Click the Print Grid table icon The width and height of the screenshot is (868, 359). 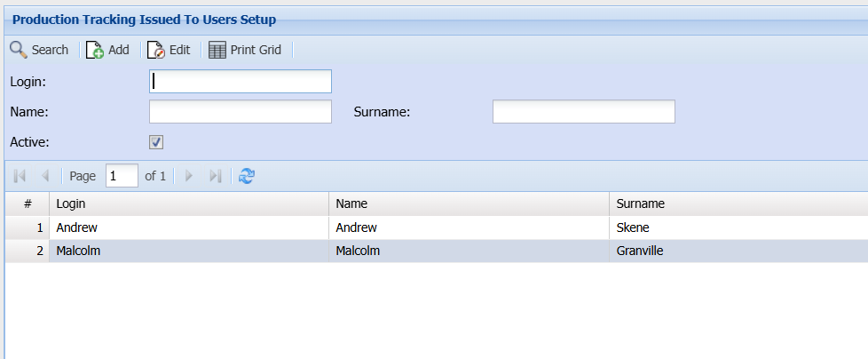click(217, 50)
